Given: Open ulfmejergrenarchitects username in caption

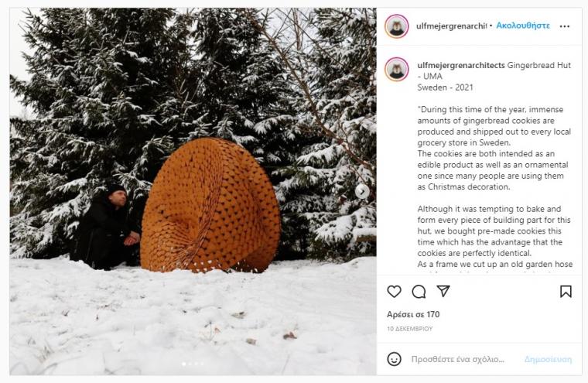Looking at the screenshot, I should 461,65.
